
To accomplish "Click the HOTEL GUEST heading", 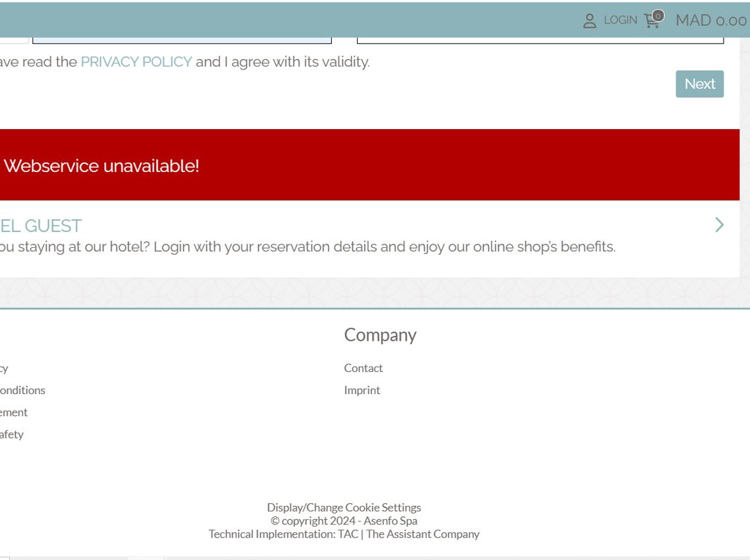I will [x=41, y=226].
